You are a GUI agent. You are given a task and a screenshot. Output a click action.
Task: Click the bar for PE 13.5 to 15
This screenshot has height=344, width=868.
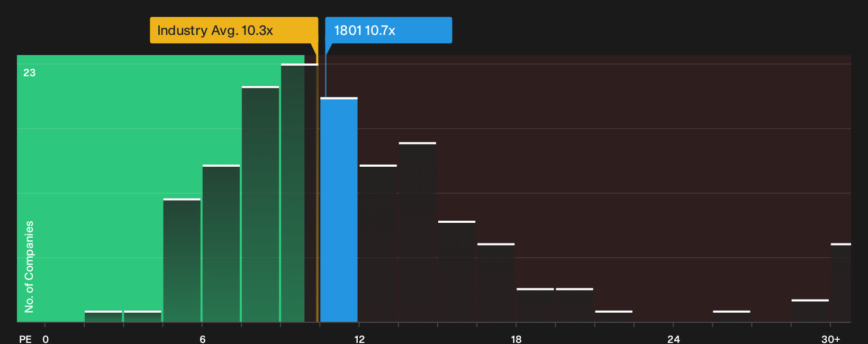tap(418, 232)
